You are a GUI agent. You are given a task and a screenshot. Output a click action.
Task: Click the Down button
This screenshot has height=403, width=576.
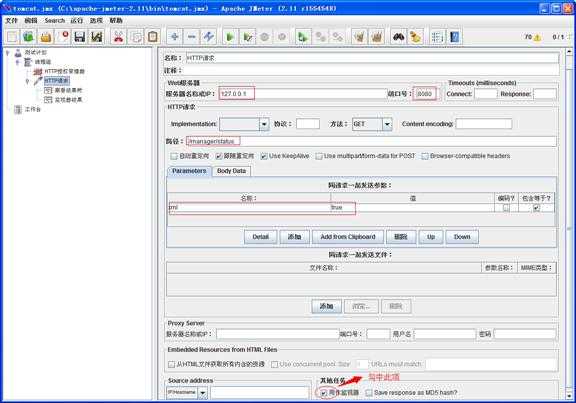462,237
